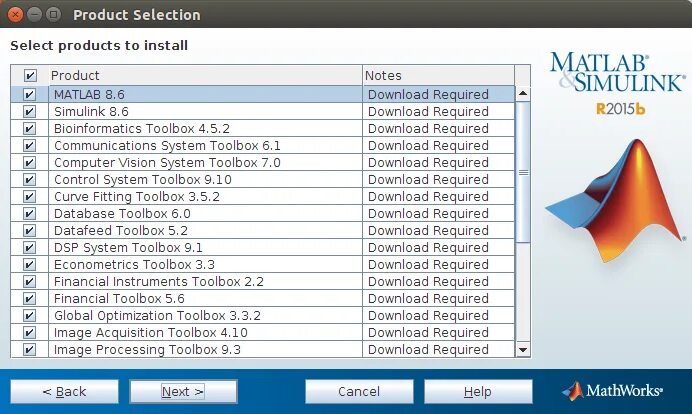Proceed with the Next button
The image size is (692, 414).
point(183,391)
